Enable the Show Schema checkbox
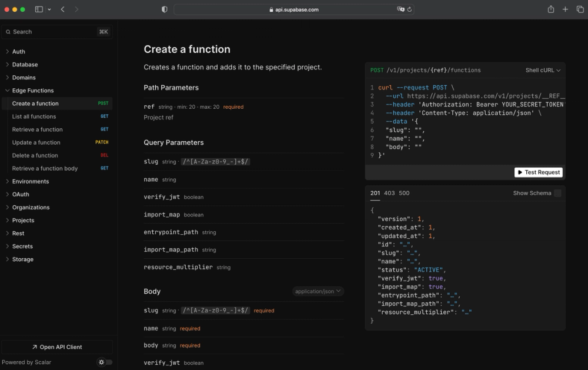The width and height of the screenshot is (588, 370). pos(557,193)
